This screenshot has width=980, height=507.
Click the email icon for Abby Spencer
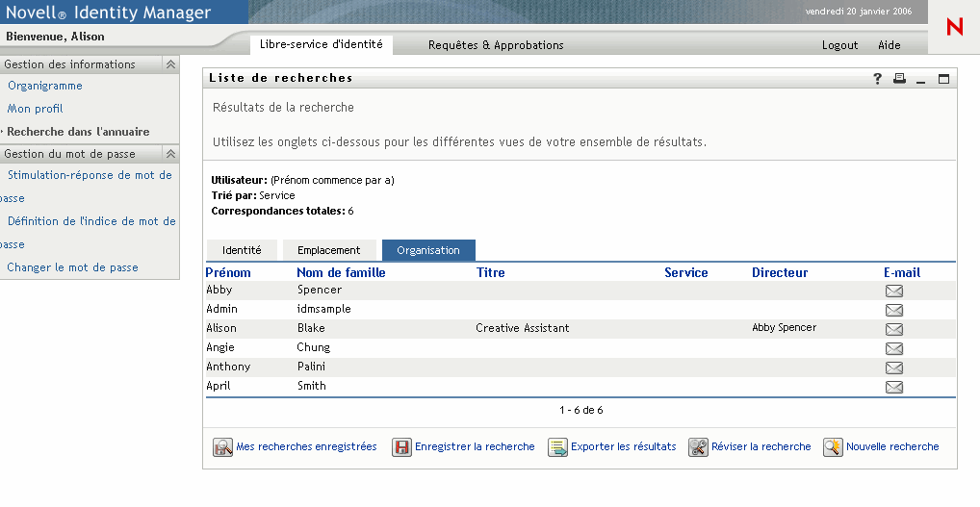pos(893,291)
